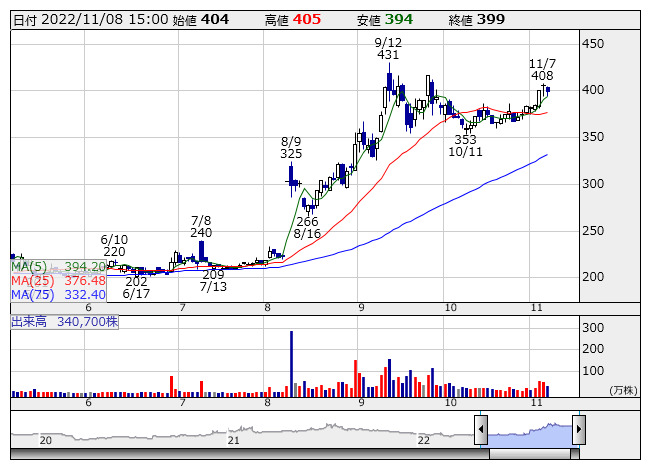Click year 20 marker in overview timeline

[45, 440]
